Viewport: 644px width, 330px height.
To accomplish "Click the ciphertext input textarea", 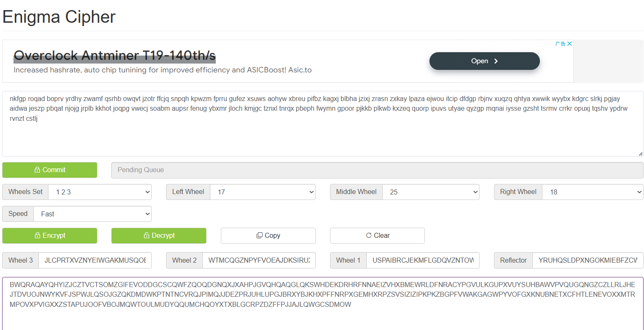I will coord(323,124).
